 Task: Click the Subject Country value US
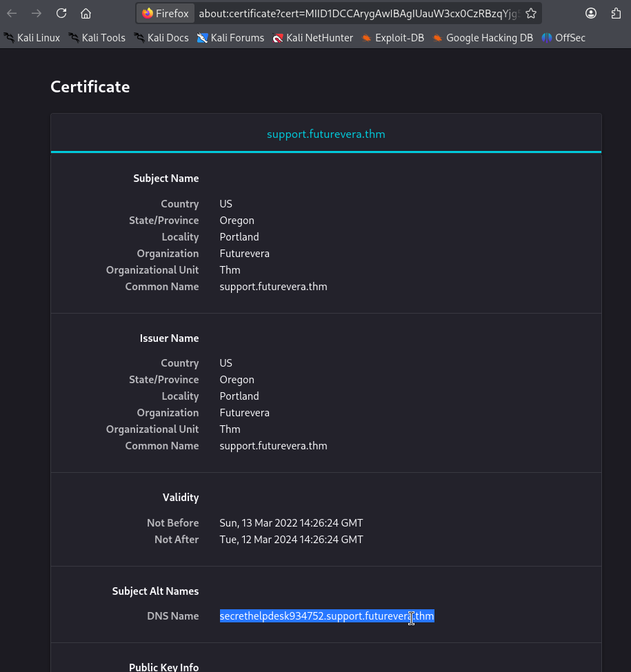(226, 203)
